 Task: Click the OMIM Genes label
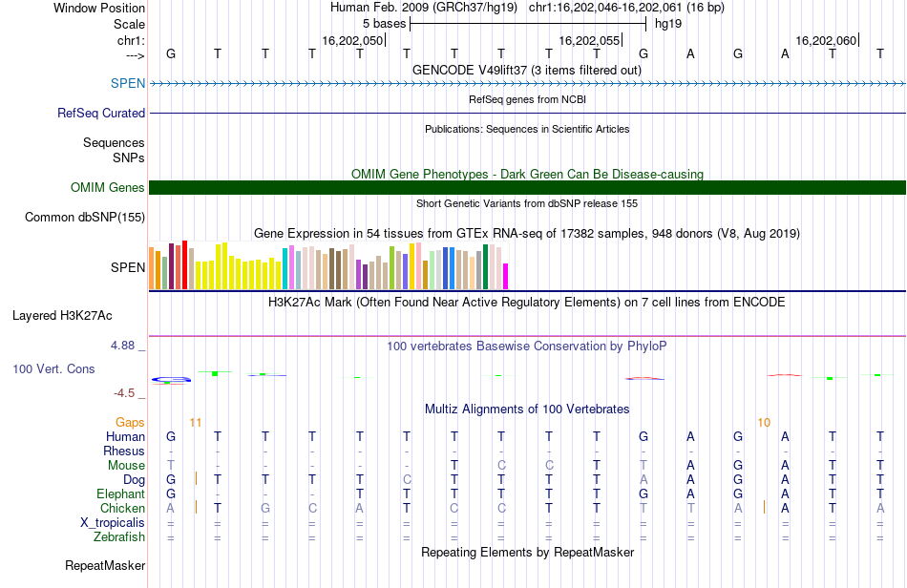(x=107, y=187)
